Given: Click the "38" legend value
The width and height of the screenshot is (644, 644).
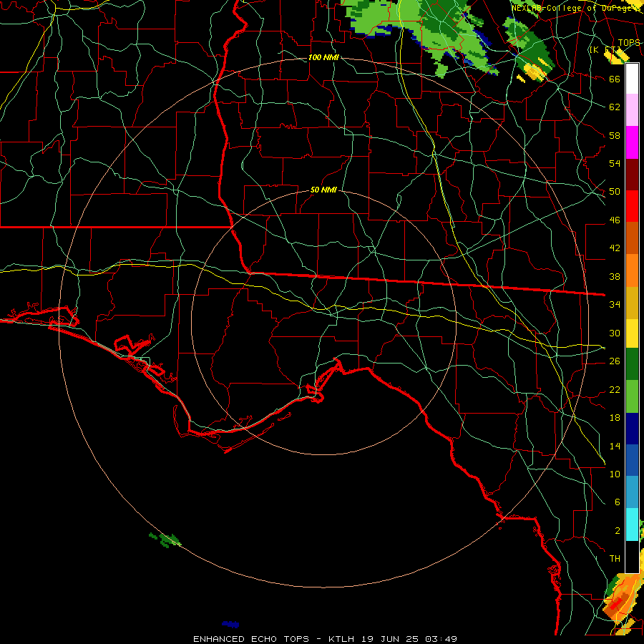Looking at the screenshot, I should tap(615, 276).
